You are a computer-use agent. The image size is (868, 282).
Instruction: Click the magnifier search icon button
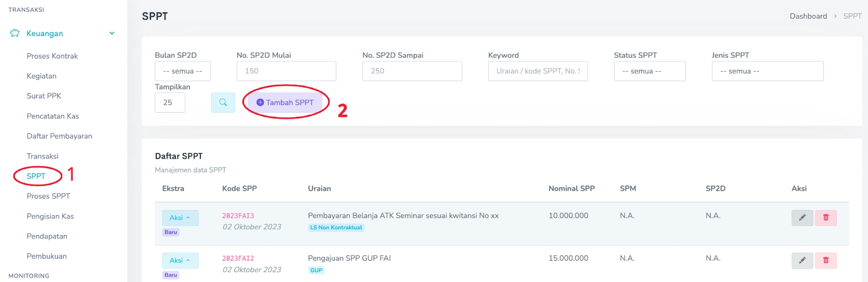point(223,103)
